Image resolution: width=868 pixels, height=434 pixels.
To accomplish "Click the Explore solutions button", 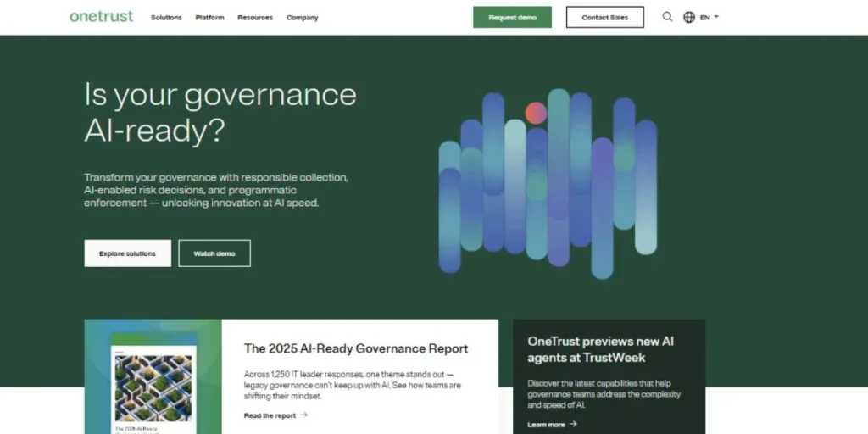I will (127, 253).
